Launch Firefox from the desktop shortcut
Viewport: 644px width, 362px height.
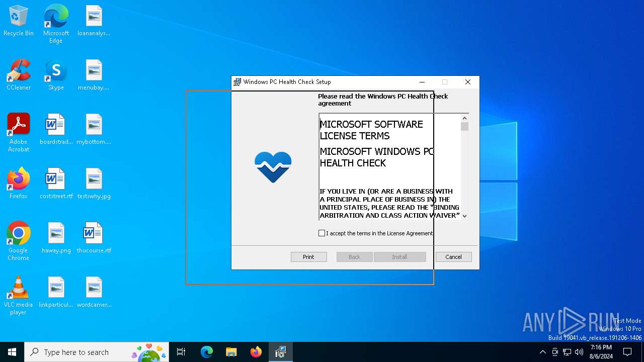coord(19,184)
